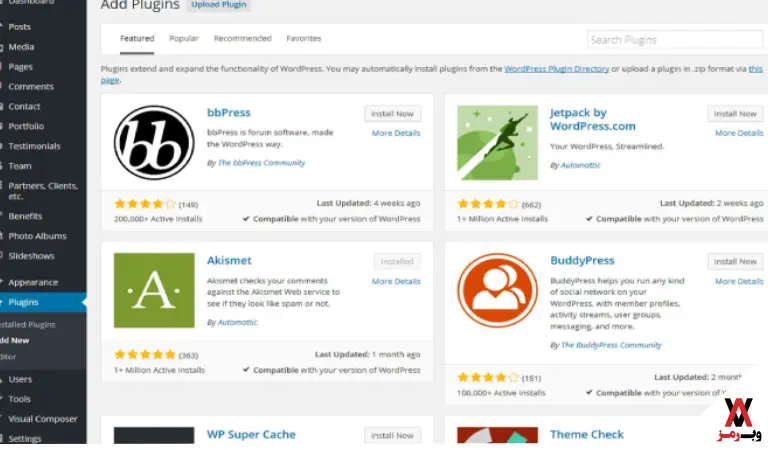This screenshot has height=450, width=768.
Task: Click "Last Updated: 4 weeks ago" text
Action: 368,203
